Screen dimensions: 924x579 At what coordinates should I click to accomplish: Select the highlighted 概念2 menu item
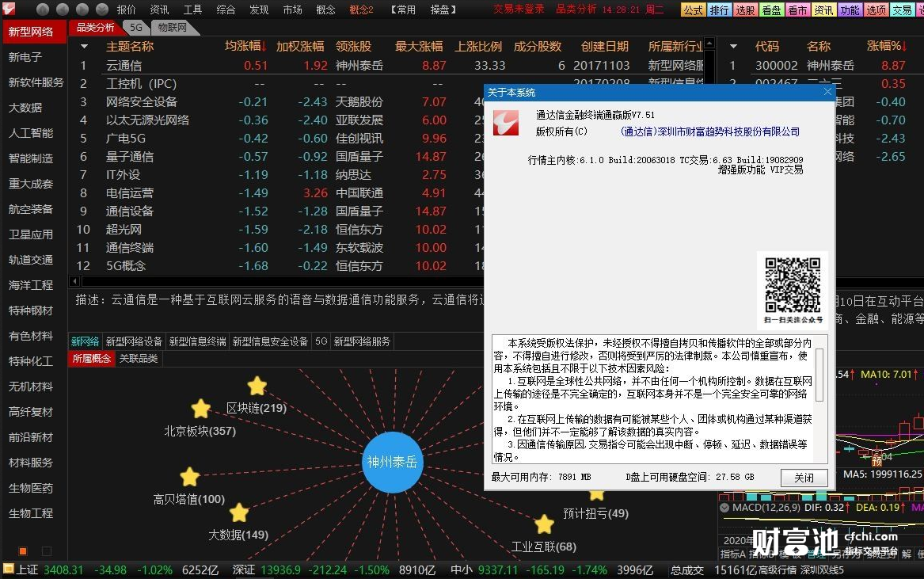pyautogui.click(x=361, y=10)
